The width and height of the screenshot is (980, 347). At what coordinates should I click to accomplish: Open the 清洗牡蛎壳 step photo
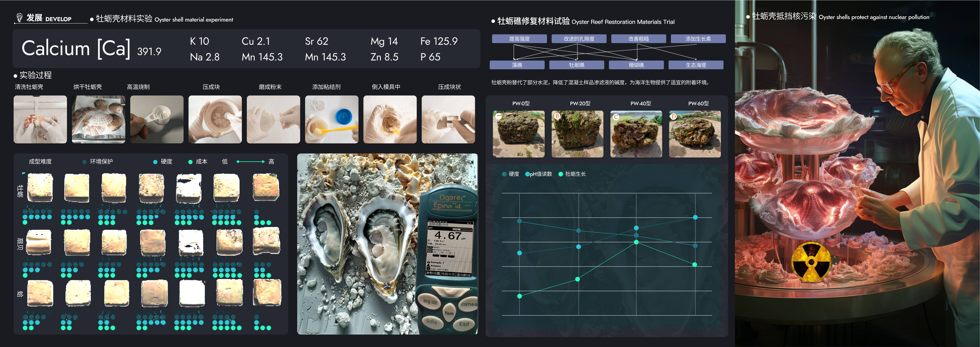[40, 119]
